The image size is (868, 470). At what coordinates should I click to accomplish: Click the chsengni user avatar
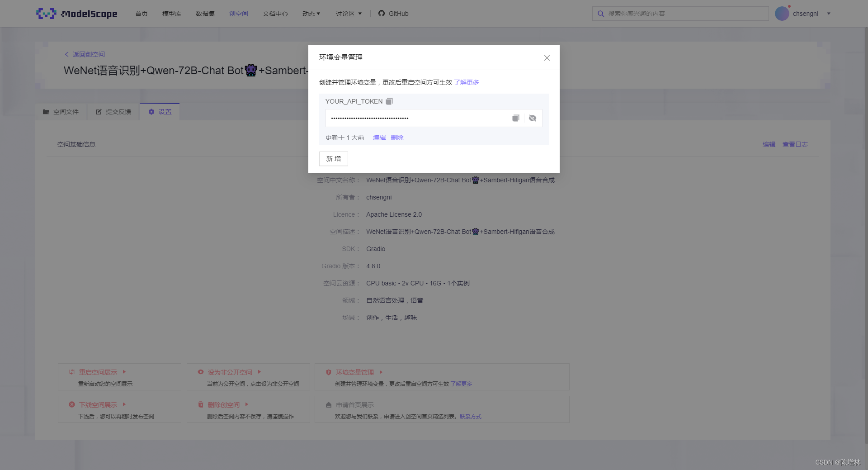pyautogui.click(x=782, y=14)
